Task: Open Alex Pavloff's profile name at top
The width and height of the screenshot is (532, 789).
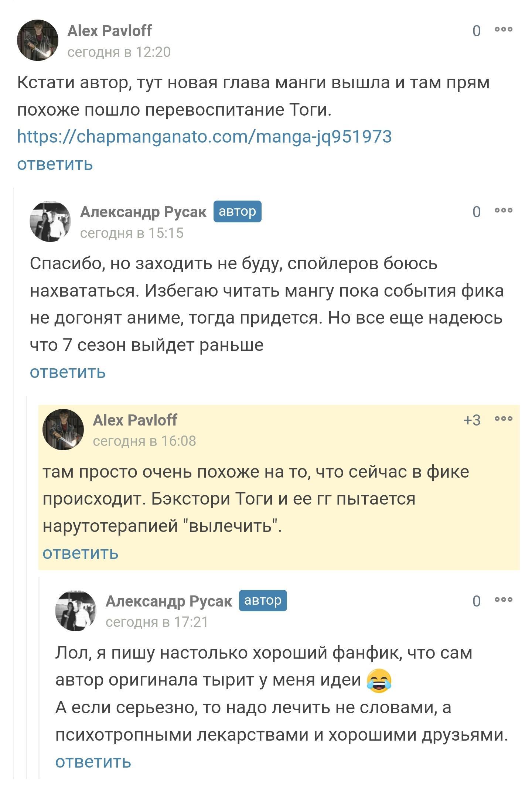Action: (109, 31)
